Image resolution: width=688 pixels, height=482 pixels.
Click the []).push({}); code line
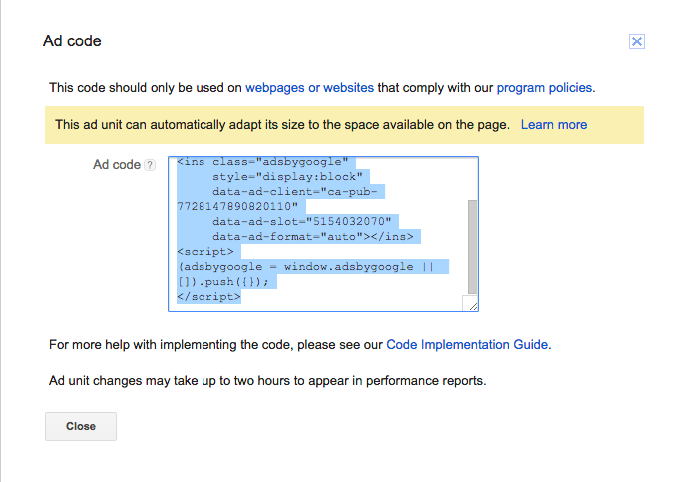pos(223,282)
